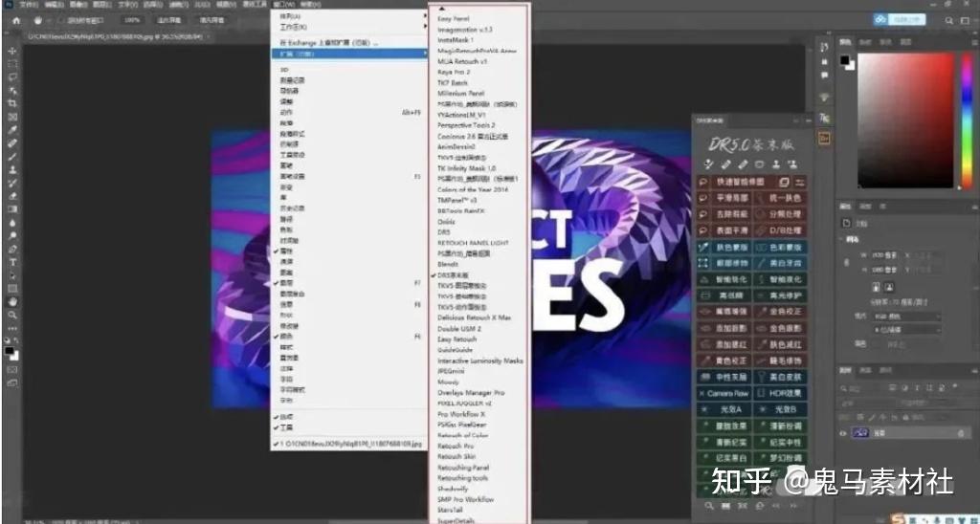Screen dimensions: 980x524
Task: Toggle visibility eye of the background layer
Action: (x=844, y=433)
